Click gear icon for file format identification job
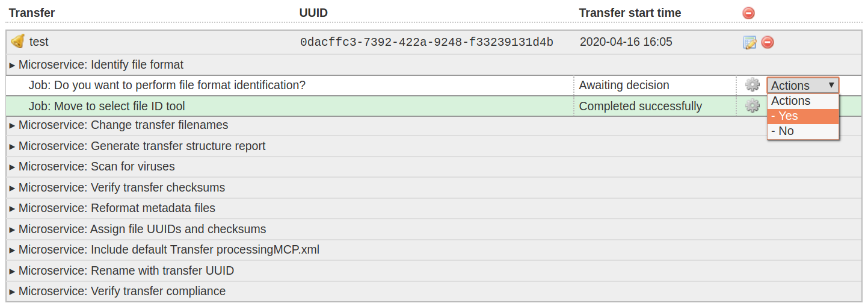The width and height of the screenshot is (868, 306). click(752, 85)
